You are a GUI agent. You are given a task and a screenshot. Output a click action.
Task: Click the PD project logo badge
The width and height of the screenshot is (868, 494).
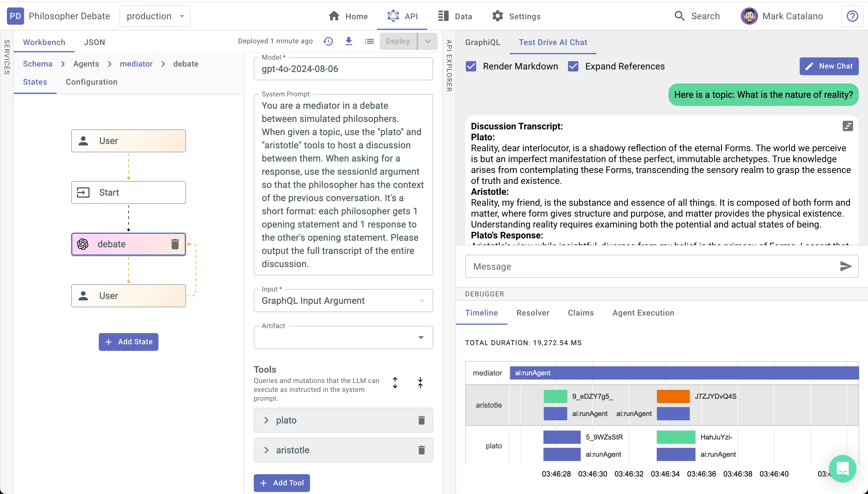pyautogui.click(x=15, y=16)
